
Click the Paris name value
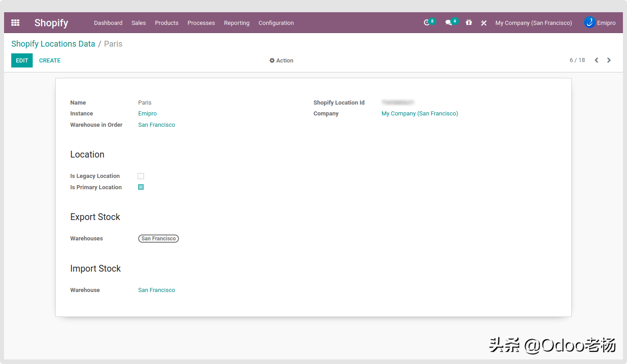pos(145,103)
